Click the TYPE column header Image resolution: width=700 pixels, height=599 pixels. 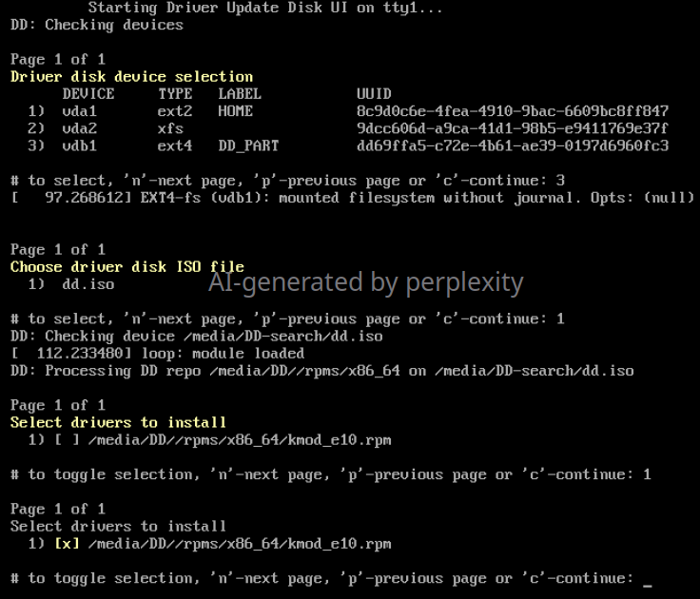tap(175, 94)
